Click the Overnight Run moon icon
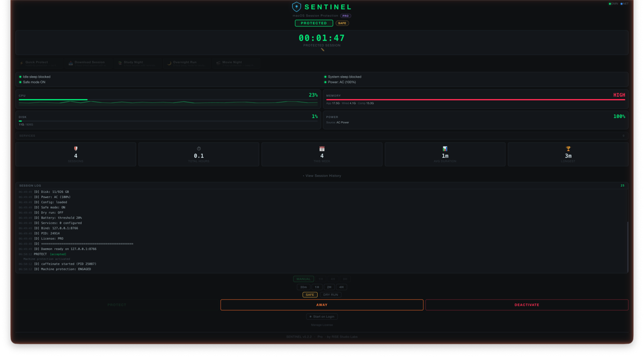 [x=169, y=63]
